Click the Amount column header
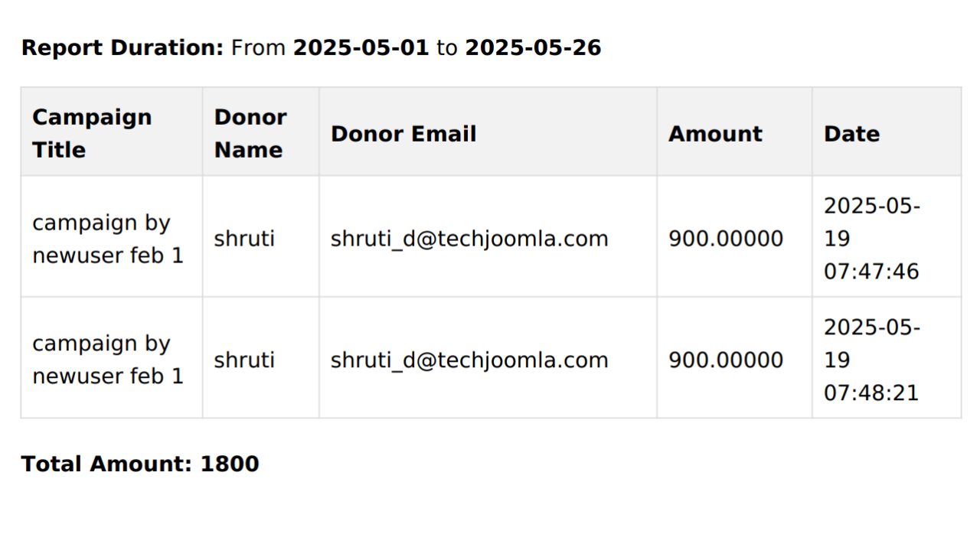 (x=715, y=134)
